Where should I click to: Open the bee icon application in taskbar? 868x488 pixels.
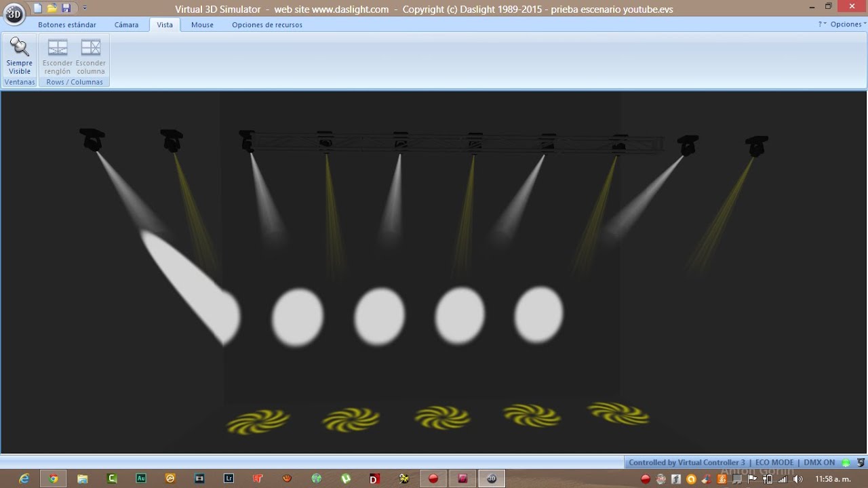[404, 479]
